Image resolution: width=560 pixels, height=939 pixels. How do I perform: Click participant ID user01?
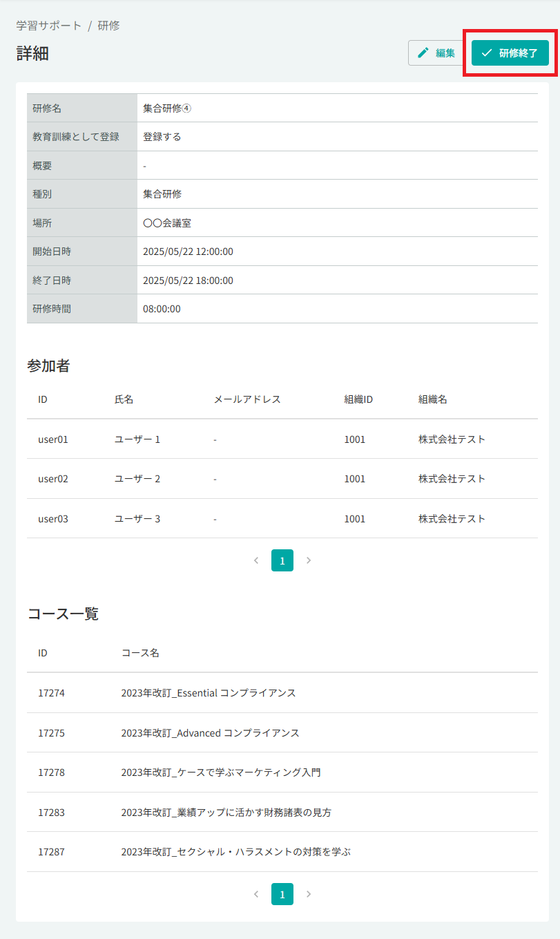tap(53, 439)
